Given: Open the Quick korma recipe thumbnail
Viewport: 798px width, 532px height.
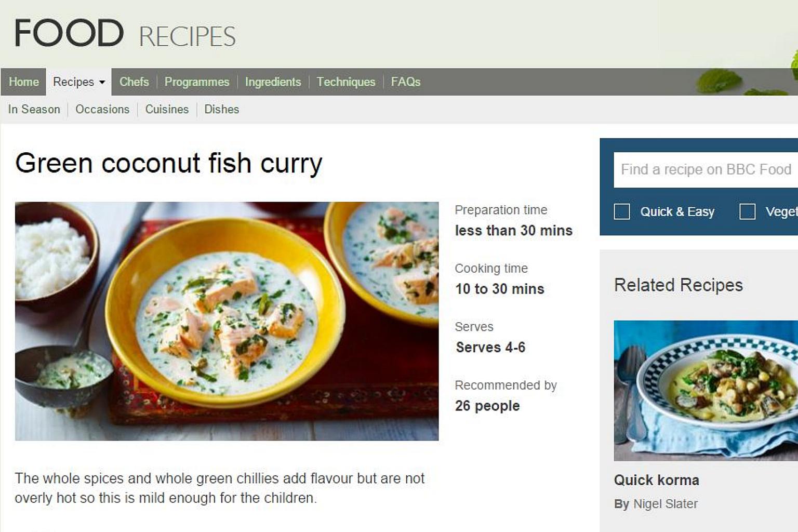Looking at the screenshot, I should (706, 391).
